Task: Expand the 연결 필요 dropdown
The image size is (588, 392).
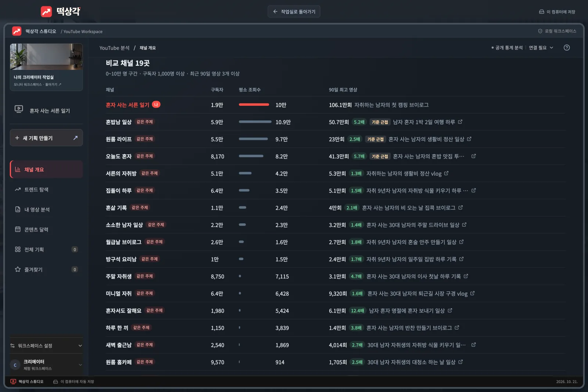Action: coord(541,48)
